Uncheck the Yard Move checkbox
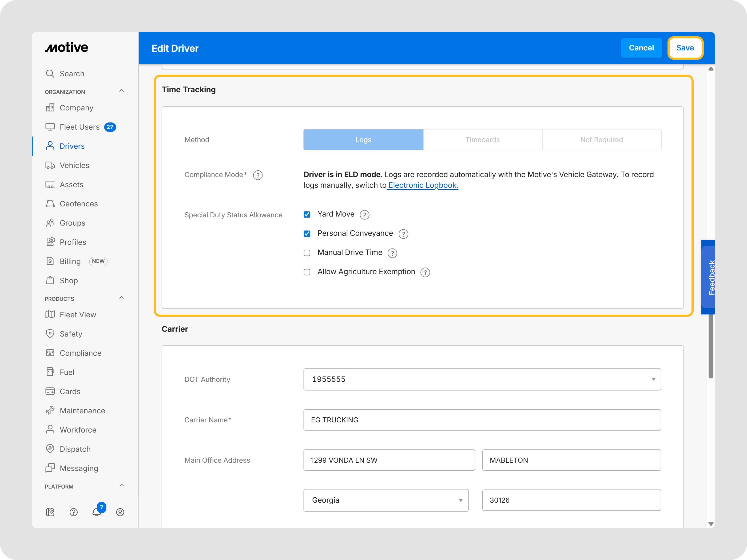This screenshot has height=560, width=747. (x=307, y=214)
